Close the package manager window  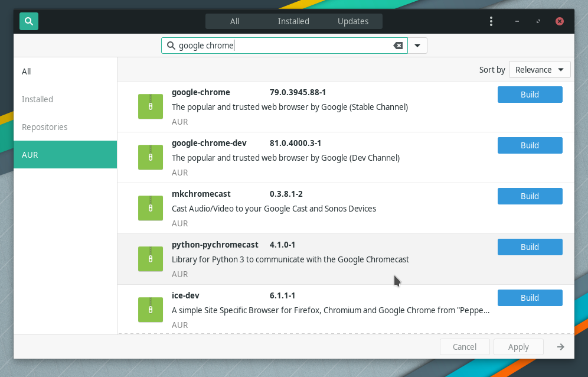click(560, 21)
